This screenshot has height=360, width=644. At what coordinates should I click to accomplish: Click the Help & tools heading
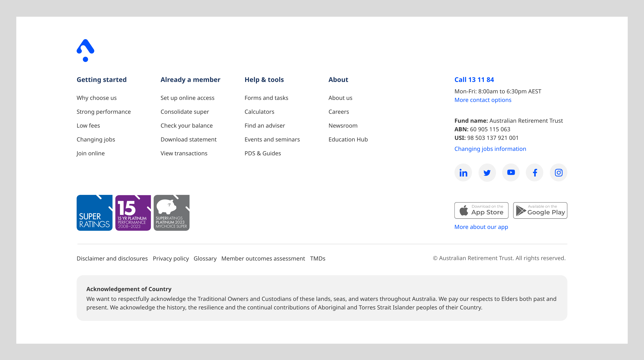264,80
